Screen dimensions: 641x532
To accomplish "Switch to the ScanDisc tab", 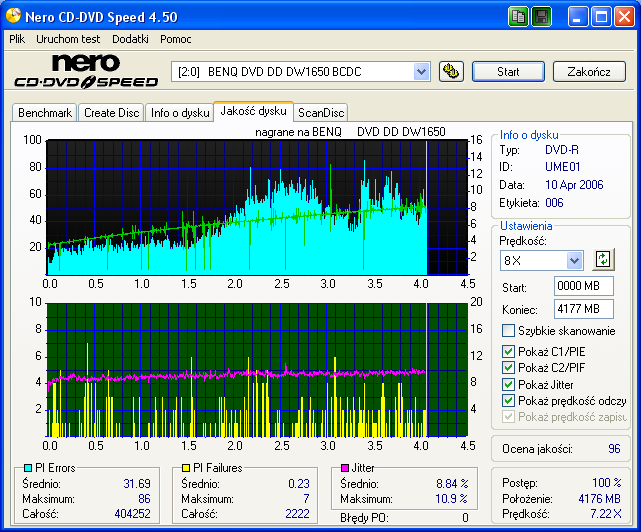I will [321, 113].
